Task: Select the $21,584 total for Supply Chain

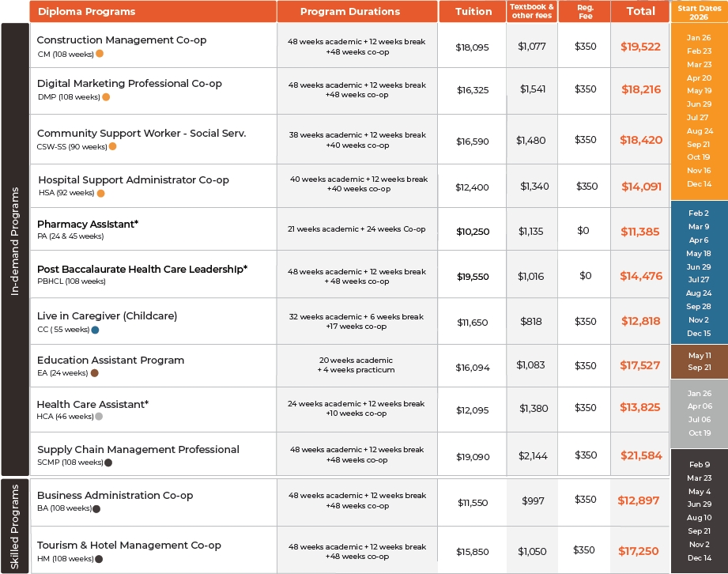Action: pos(641,455)
